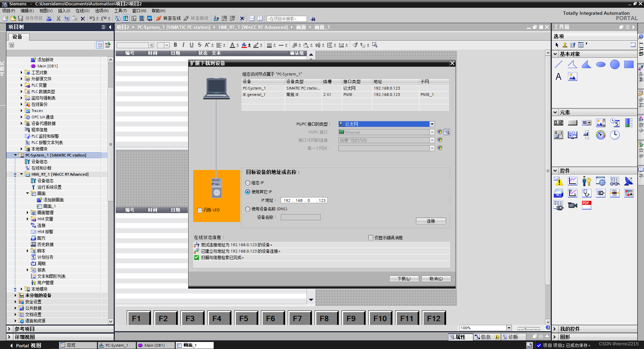Pick the Alarm view control icon
This screenshot has width=644, height=349.
[558, 181]
